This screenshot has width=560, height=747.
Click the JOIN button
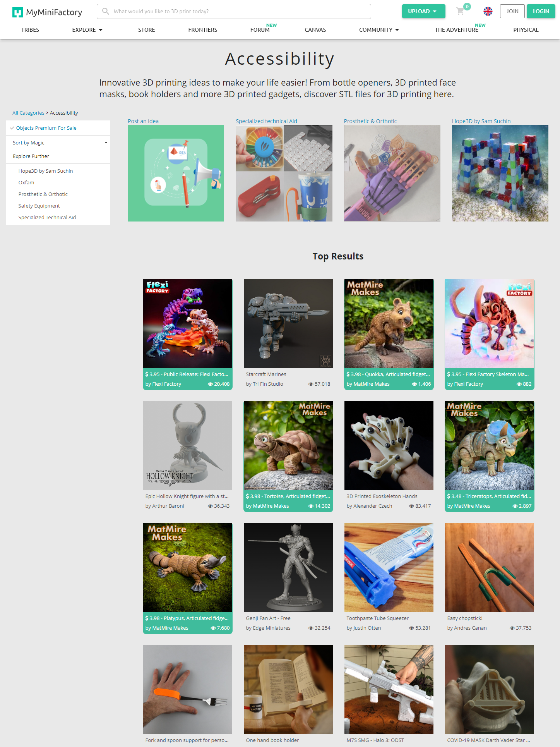pos(512,11)
